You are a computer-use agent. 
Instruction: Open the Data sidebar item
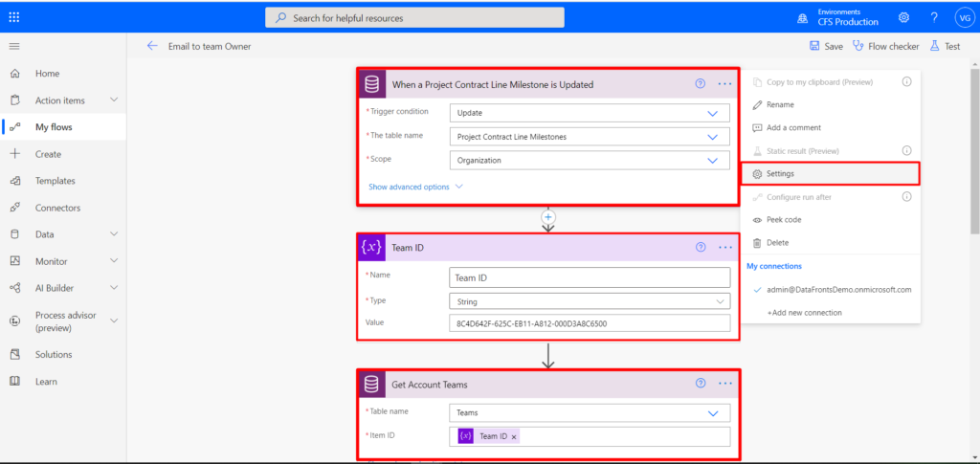click(x=44, y=234)
